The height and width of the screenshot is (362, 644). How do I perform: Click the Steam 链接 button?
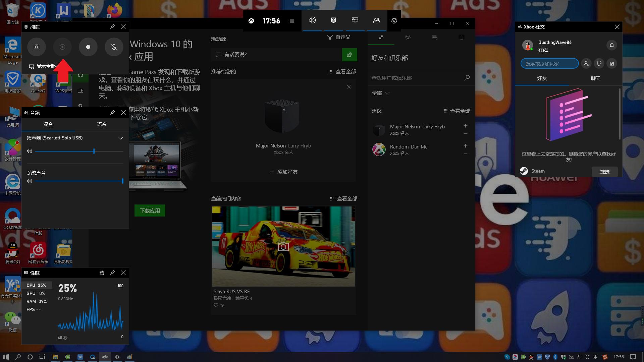coord(604,172)
